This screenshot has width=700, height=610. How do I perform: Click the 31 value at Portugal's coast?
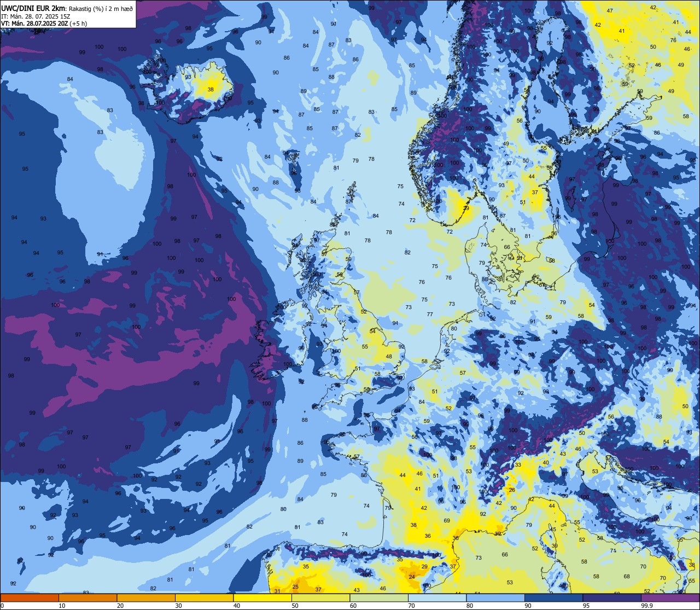tap(277, 591)
